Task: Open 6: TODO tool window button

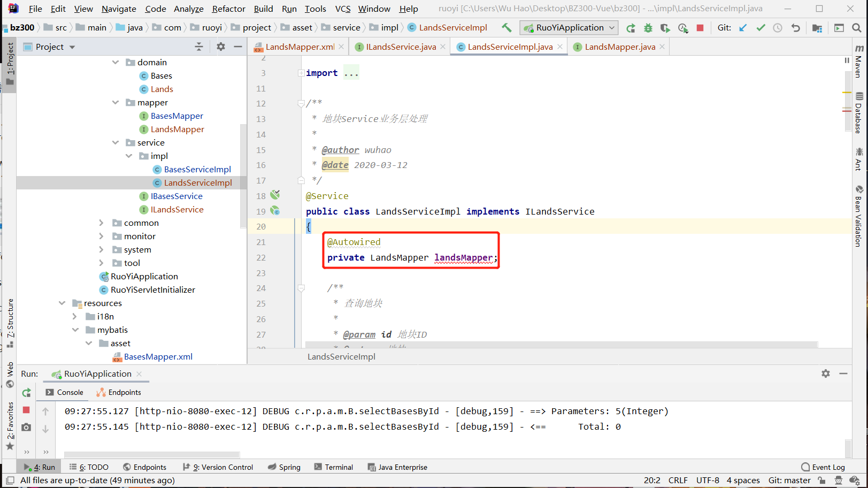Action: (x=89, y=467)
